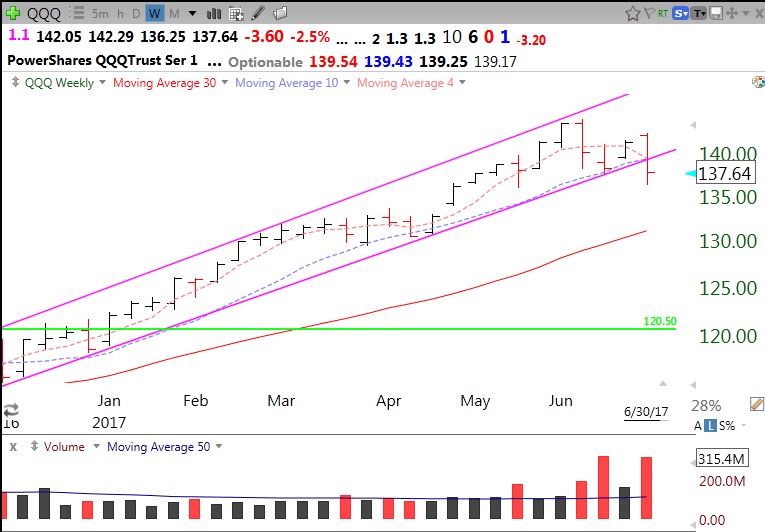Open the scale mode dropdown after S%
This screenshot has width=765, height=532.
coord(744,426)
